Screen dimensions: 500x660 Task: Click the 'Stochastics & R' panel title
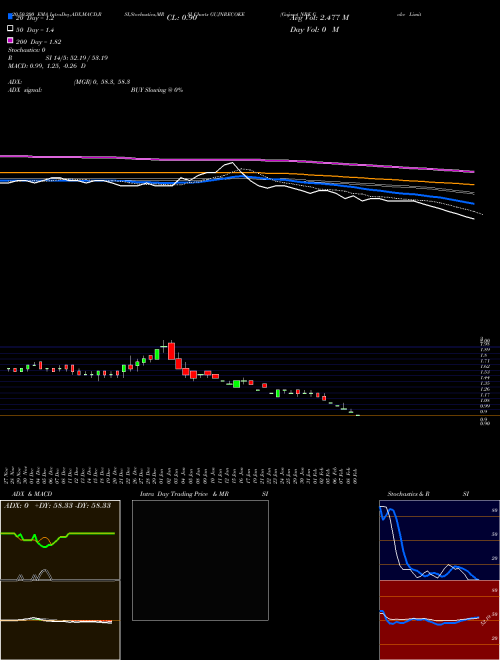coord(408,494)
